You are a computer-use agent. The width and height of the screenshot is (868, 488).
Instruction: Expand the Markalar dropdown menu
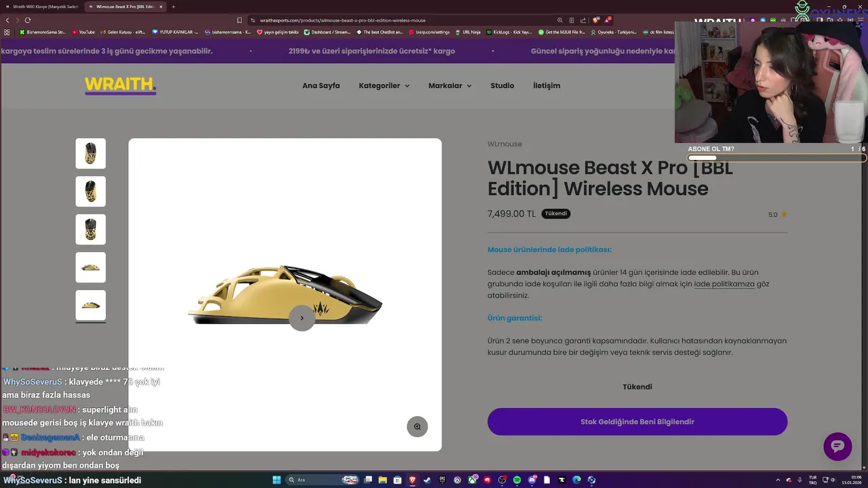(450, 85)
